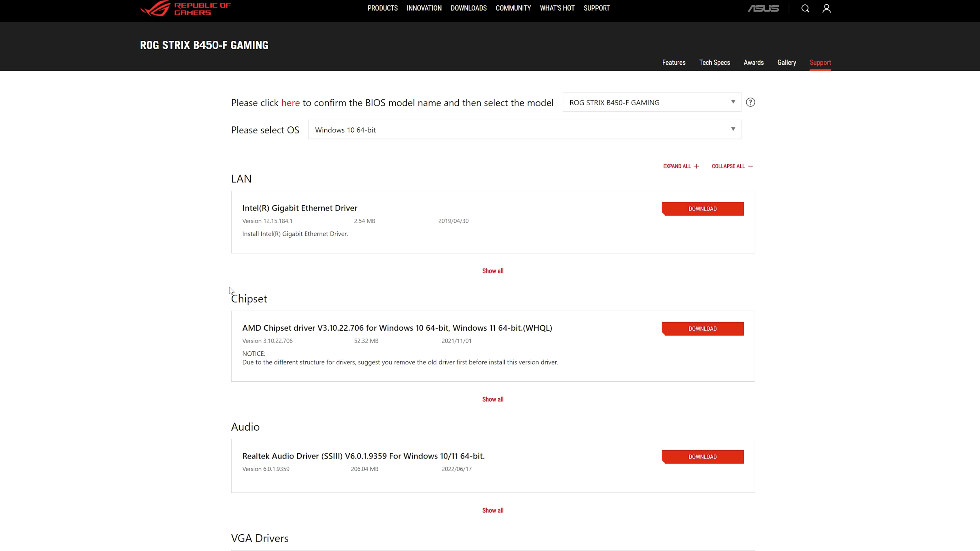Click COLLAPSE ALL

732,166
